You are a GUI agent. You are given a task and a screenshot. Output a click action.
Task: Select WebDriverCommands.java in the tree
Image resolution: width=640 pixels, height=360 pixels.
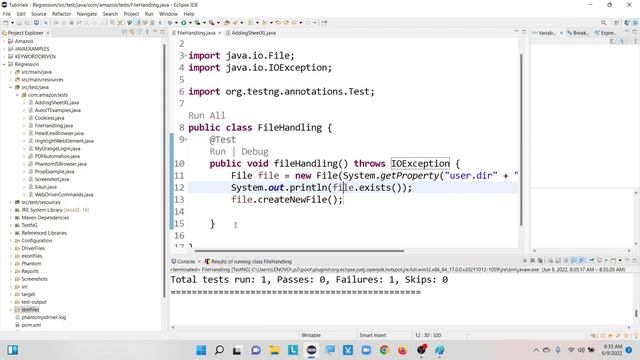coord(64,195)
